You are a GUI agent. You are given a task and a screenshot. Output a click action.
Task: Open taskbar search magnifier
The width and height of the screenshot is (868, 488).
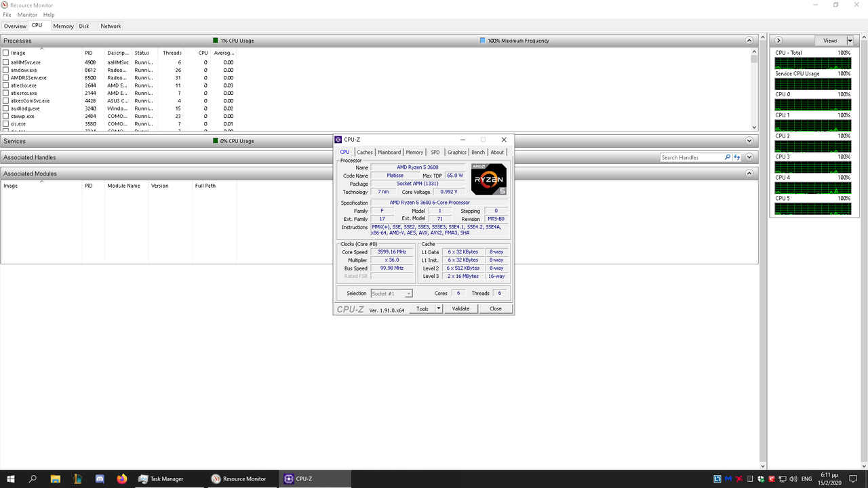pyautogui.click(x=33, y=479)
